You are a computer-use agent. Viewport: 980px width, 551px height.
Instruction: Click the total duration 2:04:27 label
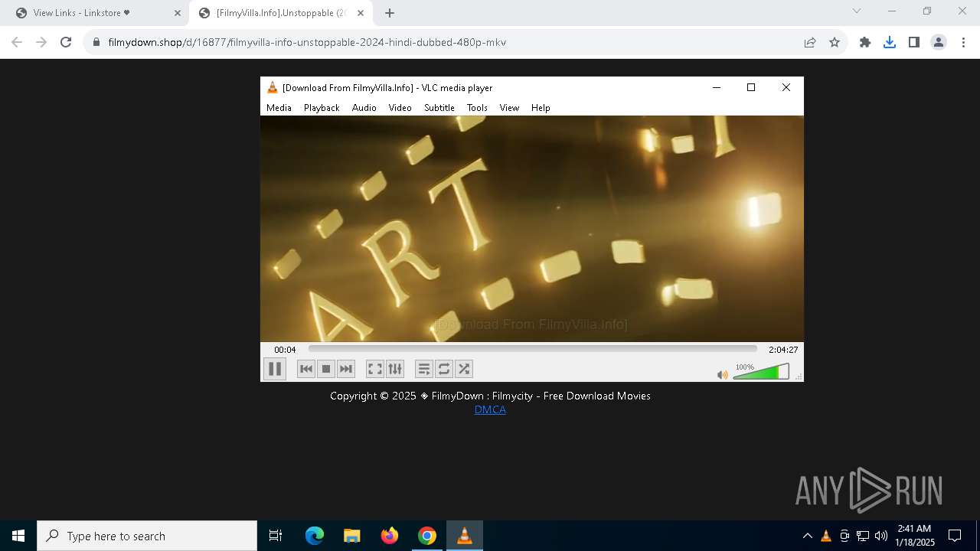783,350
